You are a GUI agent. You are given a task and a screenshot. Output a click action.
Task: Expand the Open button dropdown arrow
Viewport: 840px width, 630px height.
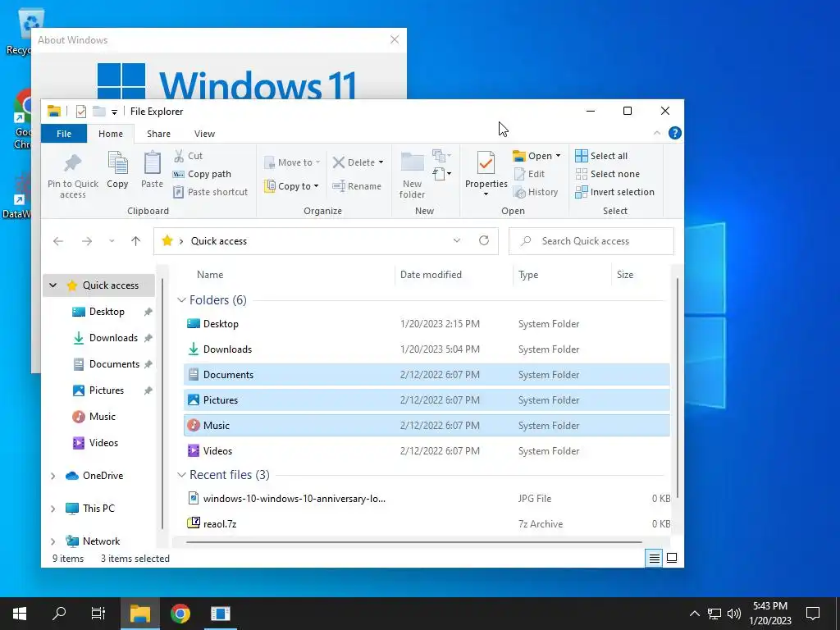tap(558, 156)
